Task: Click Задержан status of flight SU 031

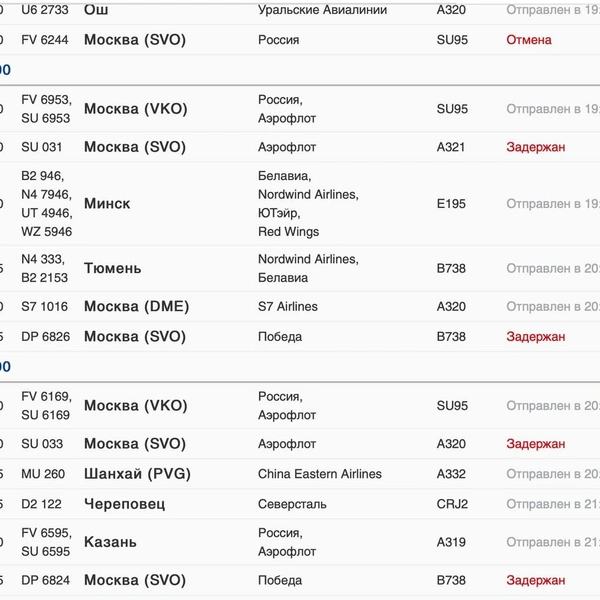Action: pyautogui.click(x=535, y=147)
